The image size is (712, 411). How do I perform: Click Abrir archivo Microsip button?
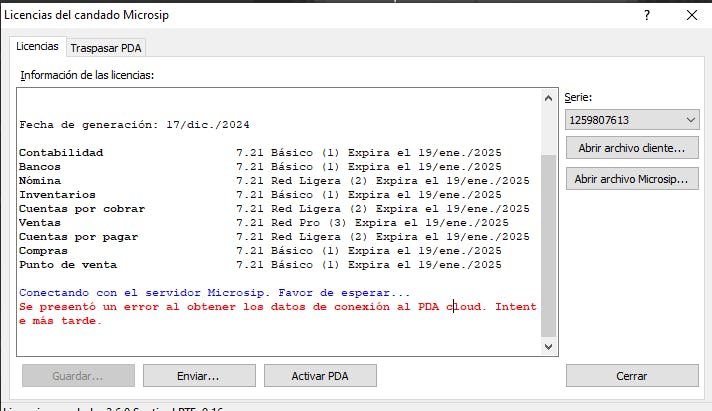[632, 179]
